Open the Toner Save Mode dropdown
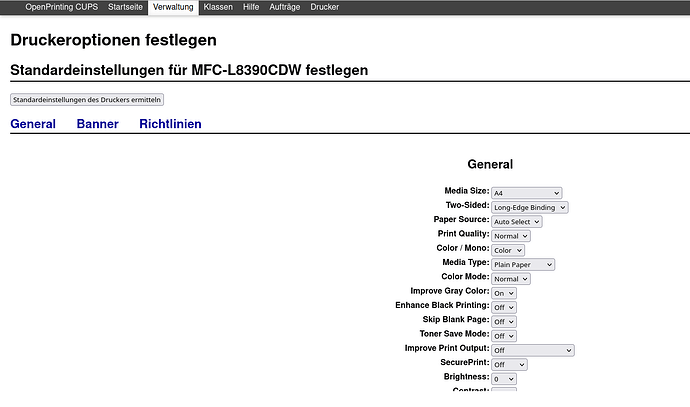This screenshot has width=690, height=407. point(504,336)
